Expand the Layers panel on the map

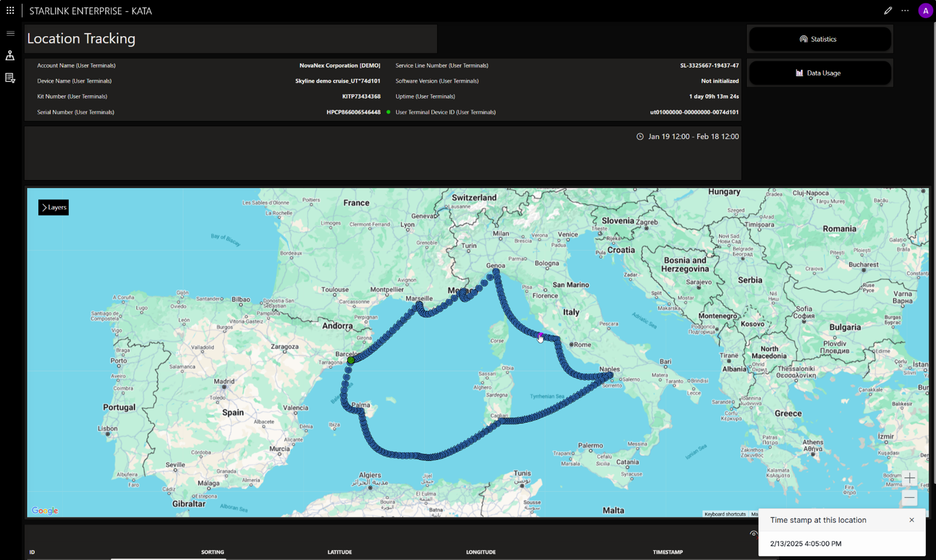pos(53,207)
